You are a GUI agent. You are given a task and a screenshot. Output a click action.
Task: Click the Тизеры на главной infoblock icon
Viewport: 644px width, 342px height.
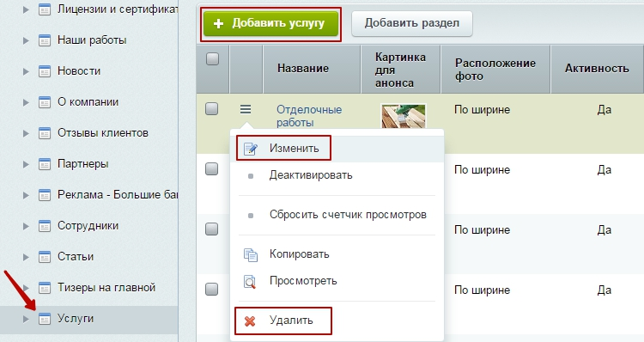(45, 288)
